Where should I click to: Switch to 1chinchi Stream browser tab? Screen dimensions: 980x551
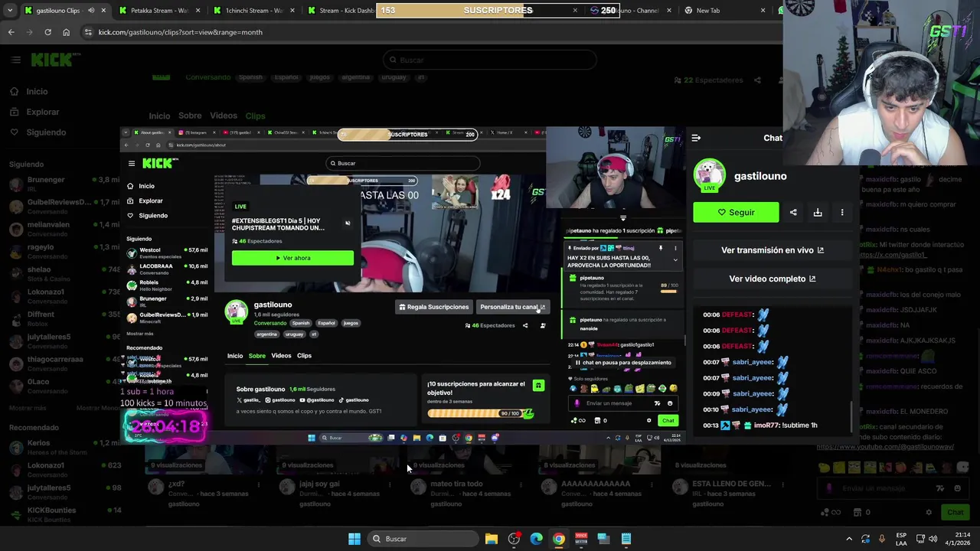(253, 11)
